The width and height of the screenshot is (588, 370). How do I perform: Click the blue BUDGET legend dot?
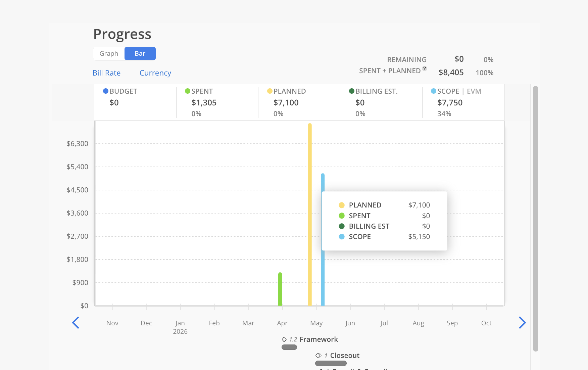[x=106, y=91]
